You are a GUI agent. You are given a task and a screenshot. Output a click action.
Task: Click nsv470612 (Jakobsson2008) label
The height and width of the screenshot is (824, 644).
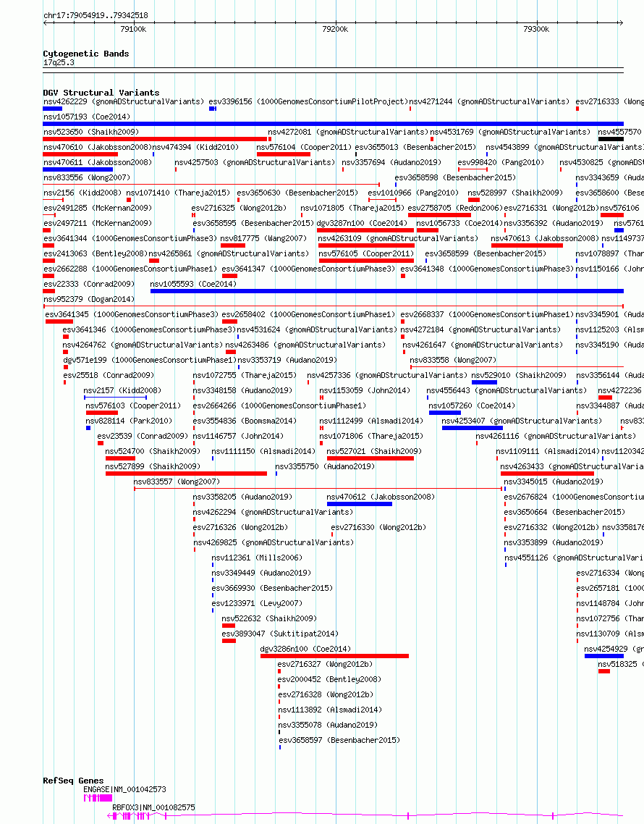click(381, 497)
